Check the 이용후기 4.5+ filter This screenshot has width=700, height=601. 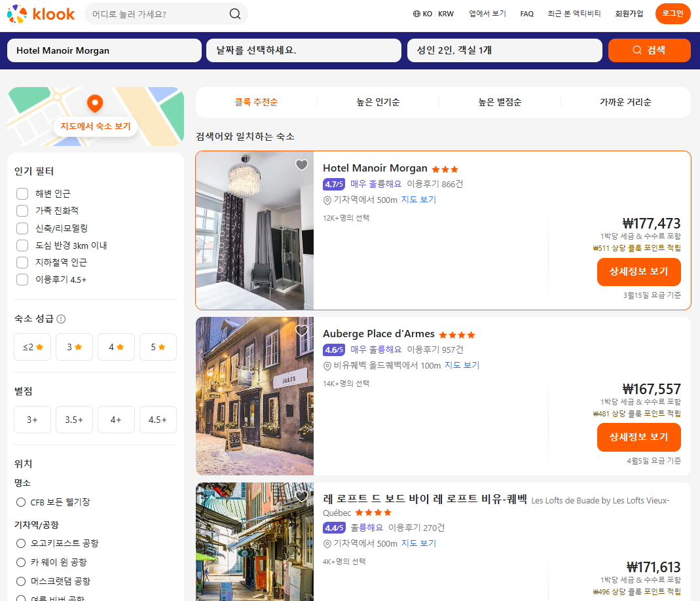click(22, 280)
